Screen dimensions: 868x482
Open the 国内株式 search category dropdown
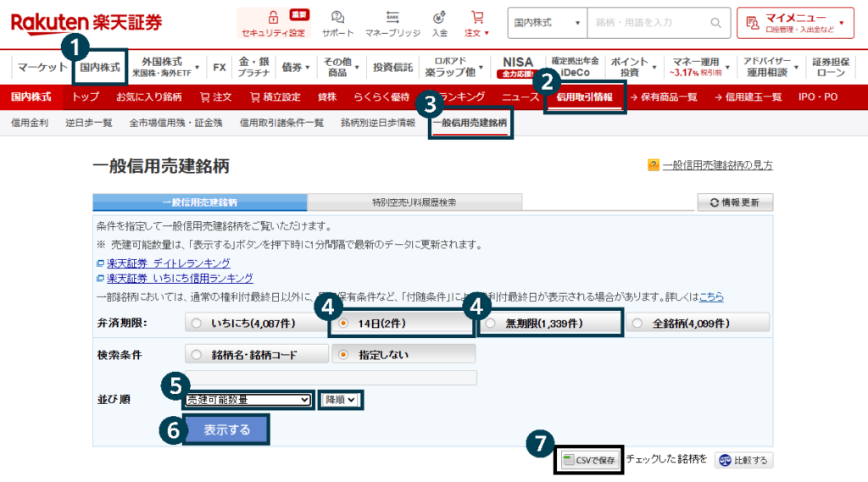(x=547, y=23)
